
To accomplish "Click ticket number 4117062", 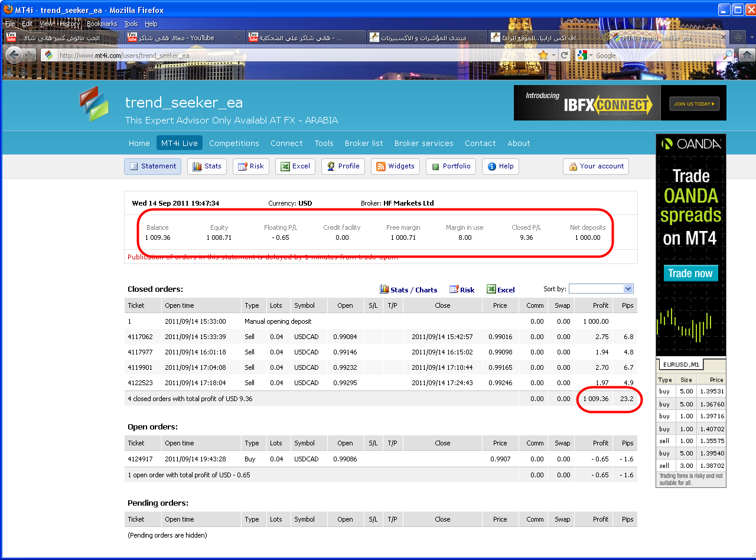I will pos(140,337).
